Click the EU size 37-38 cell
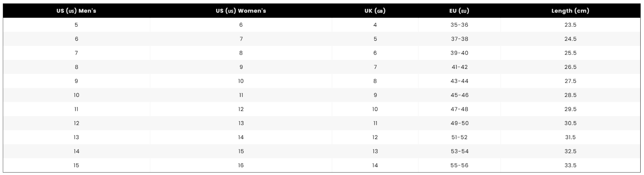644x175 pixels. [x=460, y=39]
